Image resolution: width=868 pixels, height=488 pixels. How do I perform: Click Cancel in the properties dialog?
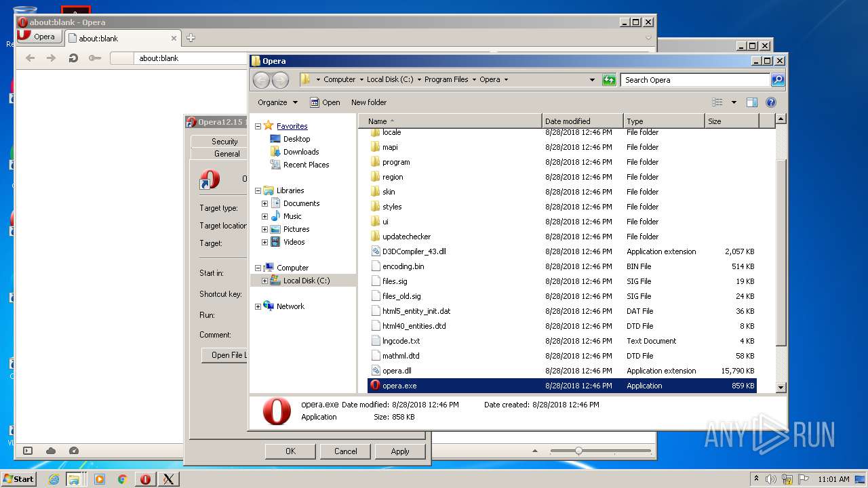[x=345, y=451]
